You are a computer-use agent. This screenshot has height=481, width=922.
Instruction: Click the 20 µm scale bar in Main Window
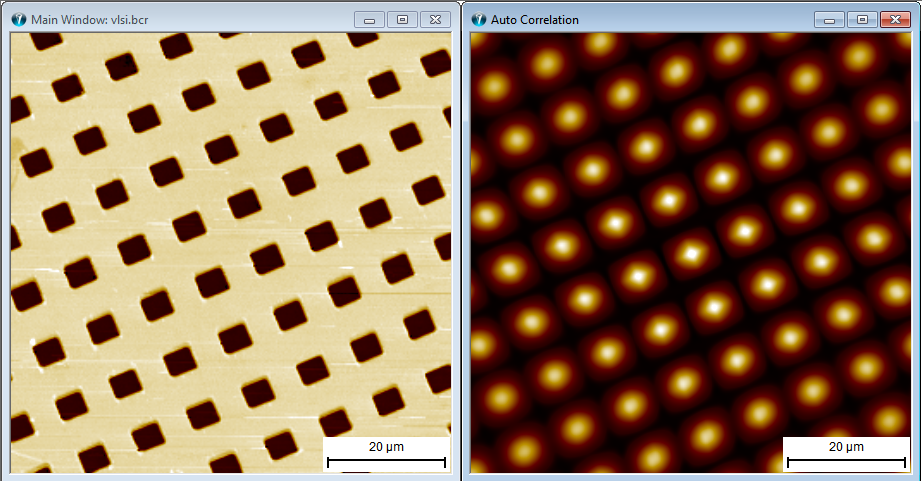tap(386, 454)
